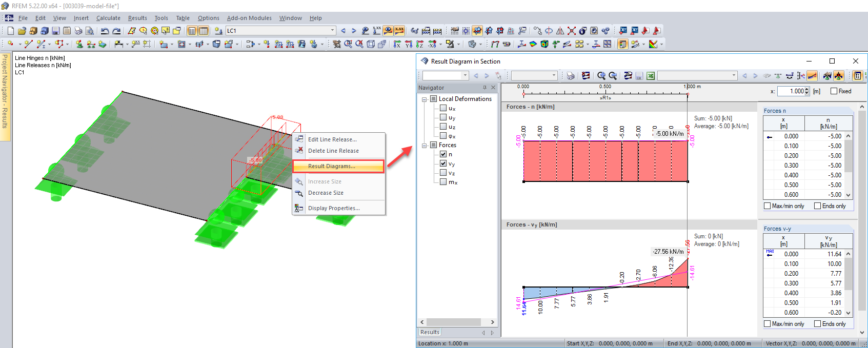Viewport: 868px width, 348px height.
Task: Go to next load case arrow
Action: tap(354, 31)
